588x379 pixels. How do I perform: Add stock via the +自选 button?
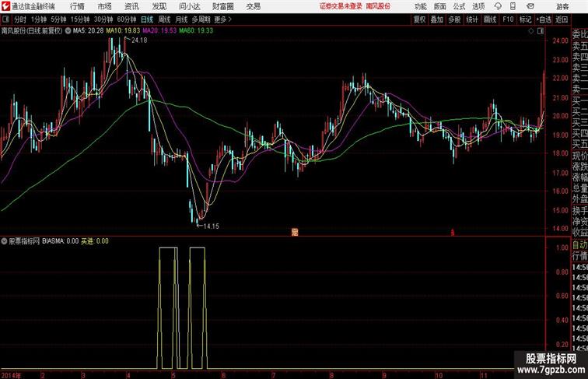tap(544, 19)
